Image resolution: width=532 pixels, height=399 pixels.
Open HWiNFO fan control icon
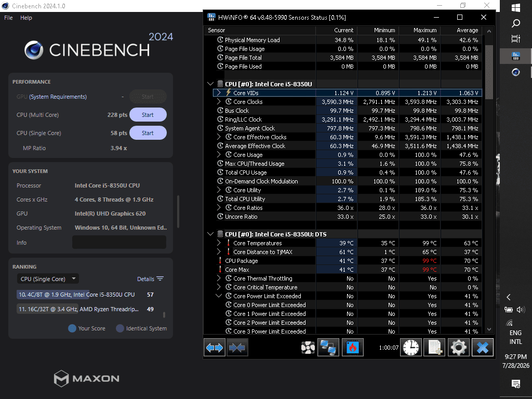308,348
